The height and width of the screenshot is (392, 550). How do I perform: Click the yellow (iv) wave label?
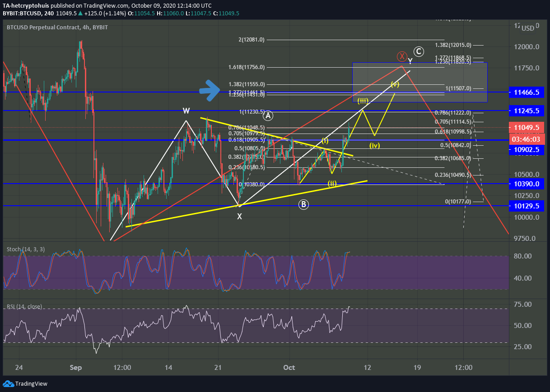(x=375, y=145)
